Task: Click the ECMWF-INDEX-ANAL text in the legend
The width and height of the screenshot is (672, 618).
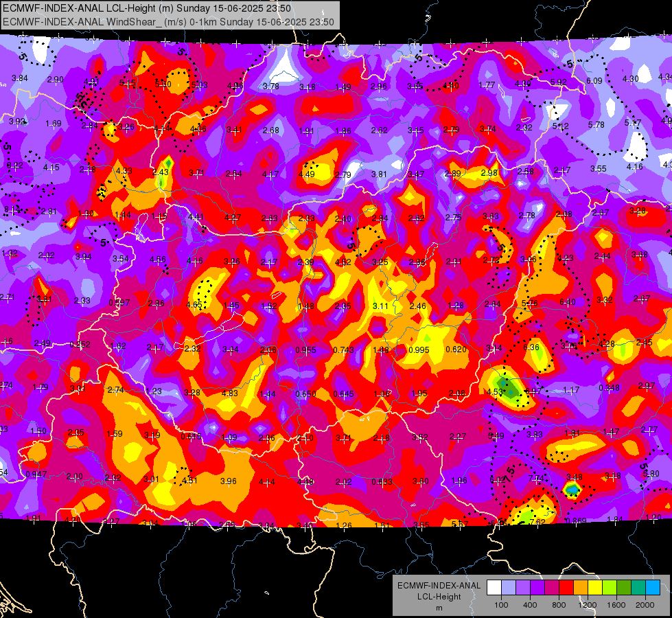Action: (439, 586)
